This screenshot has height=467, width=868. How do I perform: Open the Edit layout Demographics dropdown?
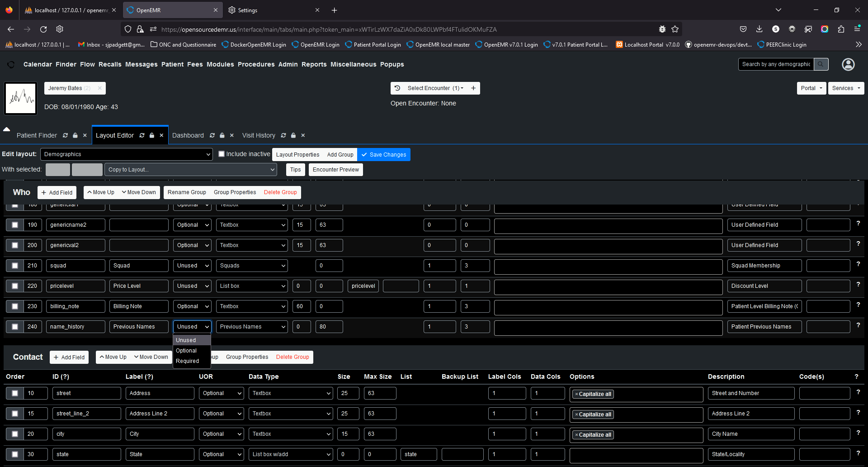[127, 154]
